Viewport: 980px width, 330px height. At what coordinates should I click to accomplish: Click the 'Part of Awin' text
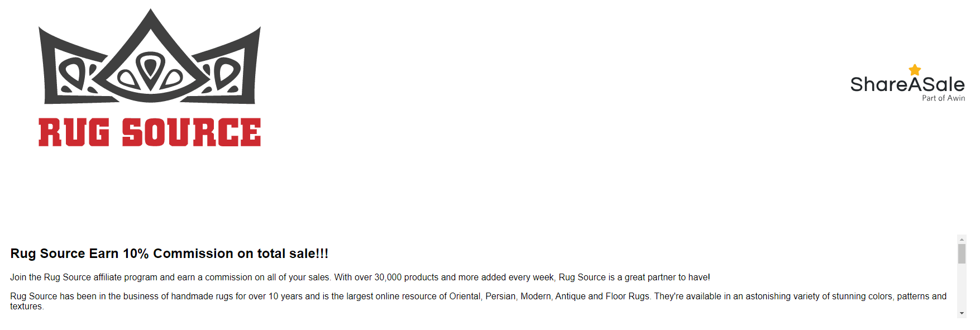(x=943, y=98)
